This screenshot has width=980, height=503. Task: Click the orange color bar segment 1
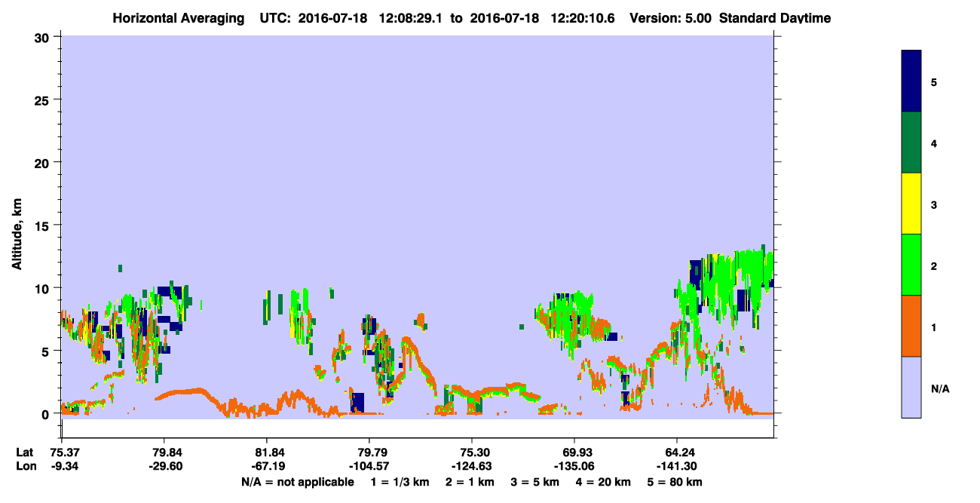(x=911, y=326)
